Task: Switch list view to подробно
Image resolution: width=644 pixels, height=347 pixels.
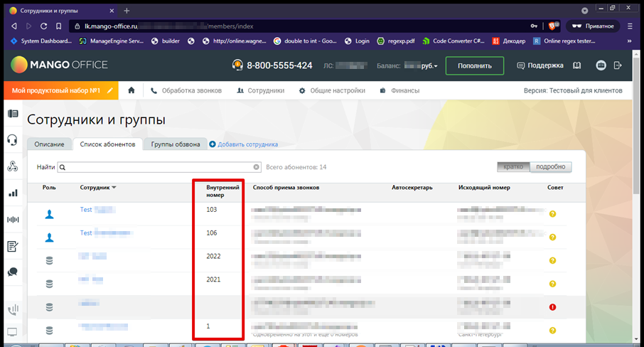Action: pos(550,167)
